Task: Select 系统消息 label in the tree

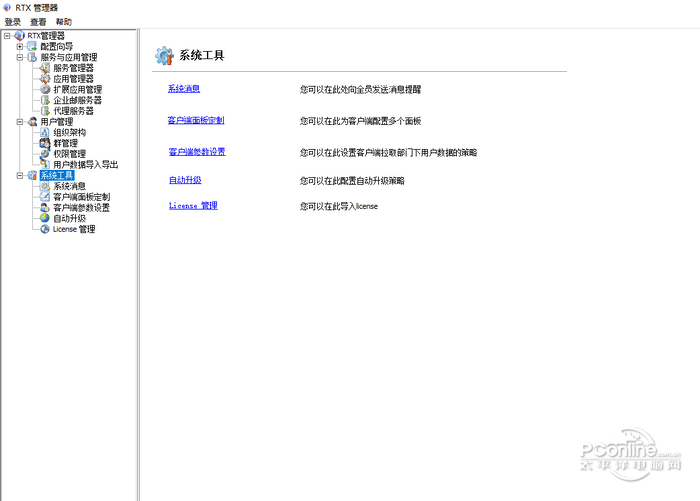Action: 70,186
